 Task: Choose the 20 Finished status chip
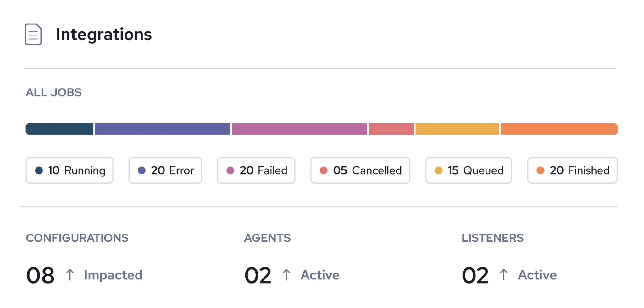[572, 170]
